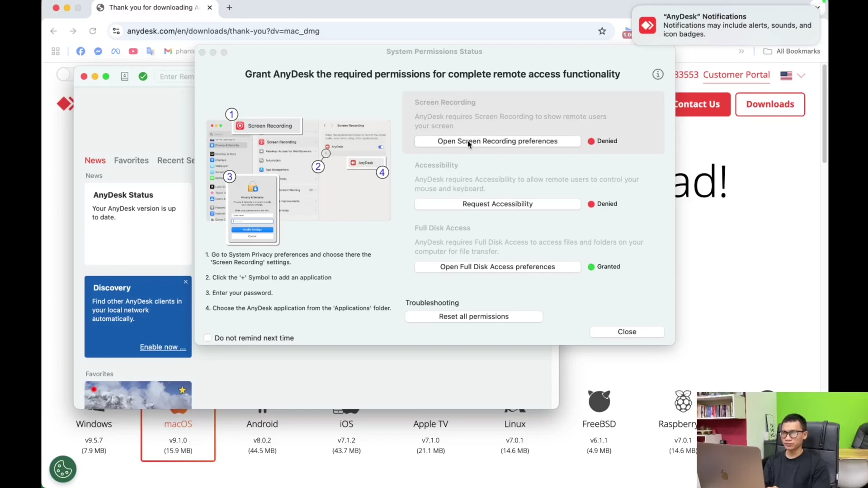868x488 pixels.
Task: Click the info icon in permissions dialog
Action: click(658, 74)
